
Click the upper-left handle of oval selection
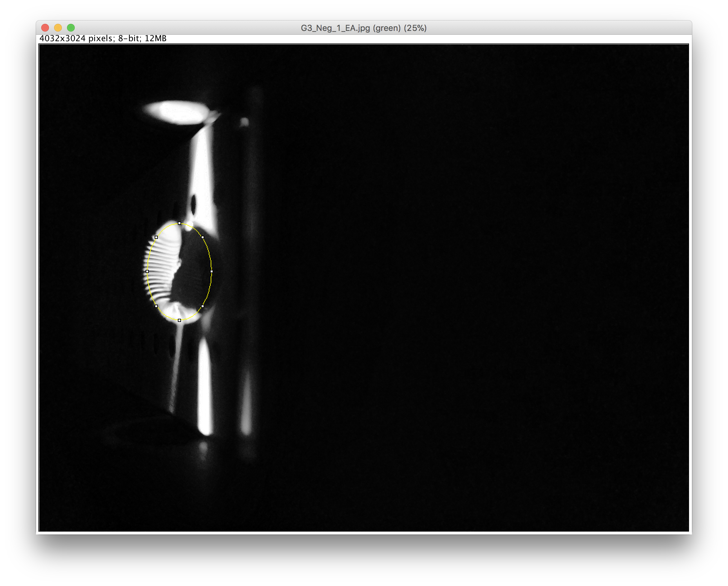(156, 237)
